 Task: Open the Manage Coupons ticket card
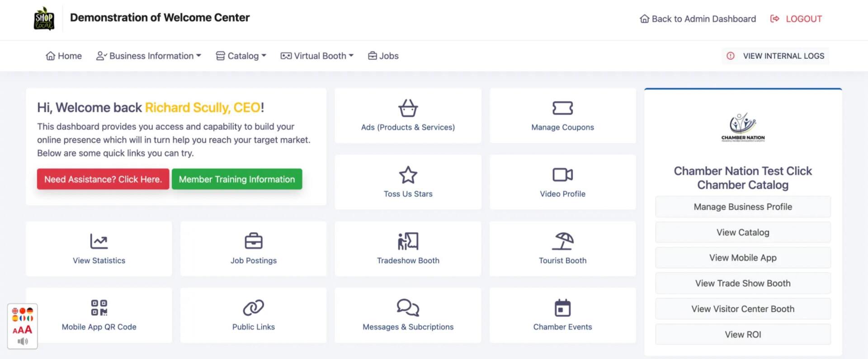pos(562,116)
